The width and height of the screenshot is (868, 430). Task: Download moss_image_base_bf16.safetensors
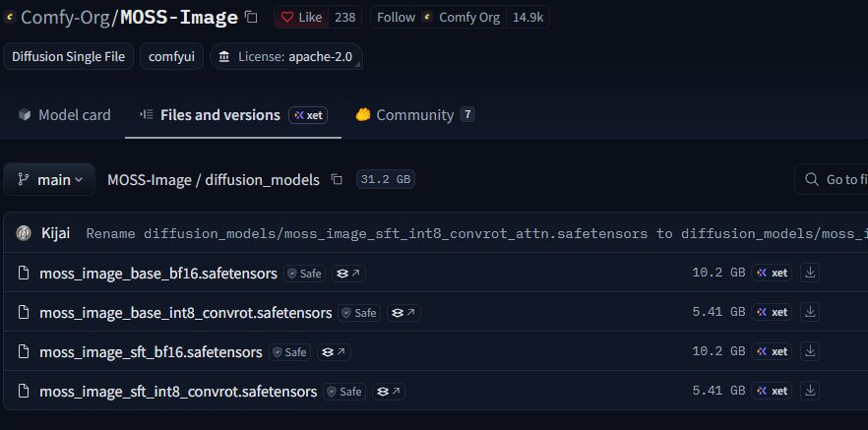(810, 273)
